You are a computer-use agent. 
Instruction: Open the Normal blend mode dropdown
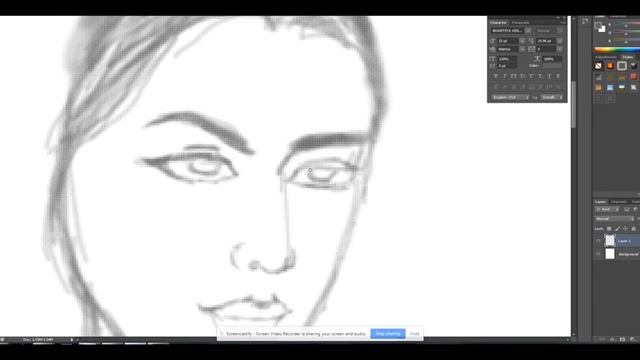point(614,219)
